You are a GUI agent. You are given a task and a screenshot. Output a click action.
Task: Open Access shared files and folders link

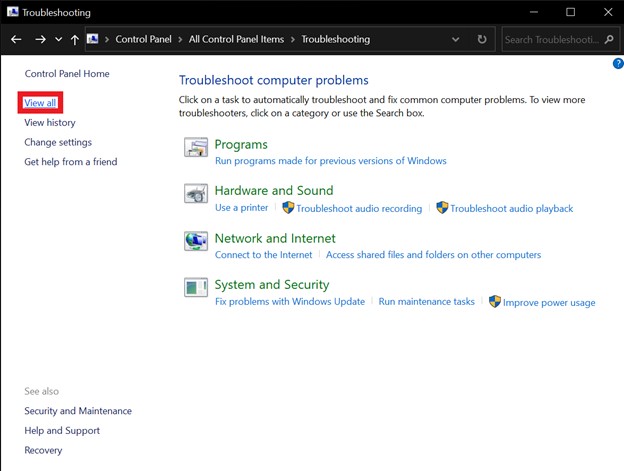point(433,255)
